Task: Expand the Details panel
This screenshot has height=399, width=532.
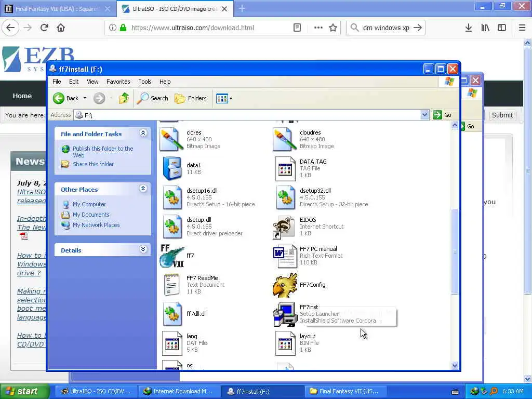Action: pos(143,250)
